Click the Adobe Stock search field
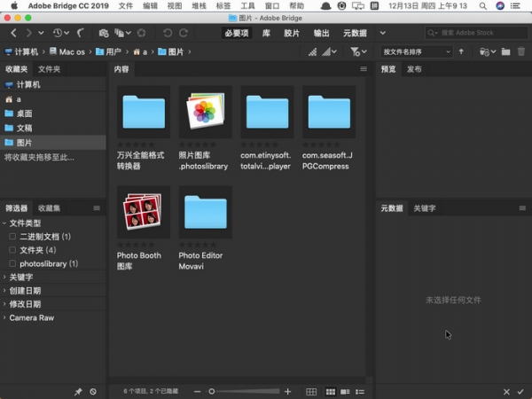This screenshot has height=399, width=532. [476, 33]
